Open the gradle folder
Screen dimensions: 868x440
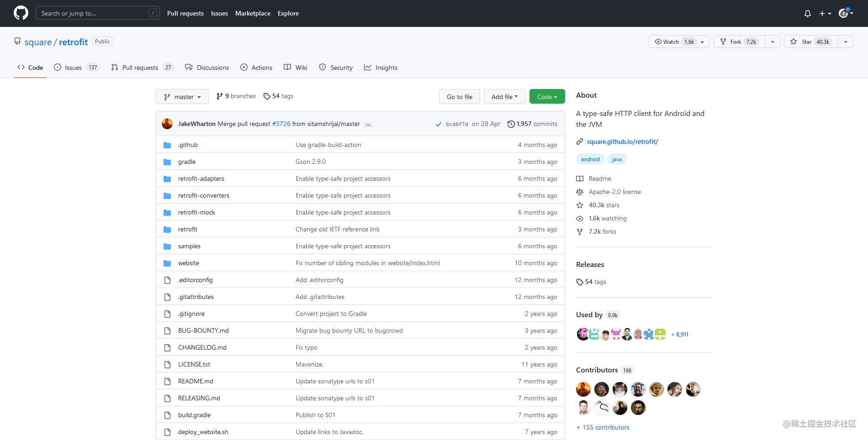pos(187,162)
